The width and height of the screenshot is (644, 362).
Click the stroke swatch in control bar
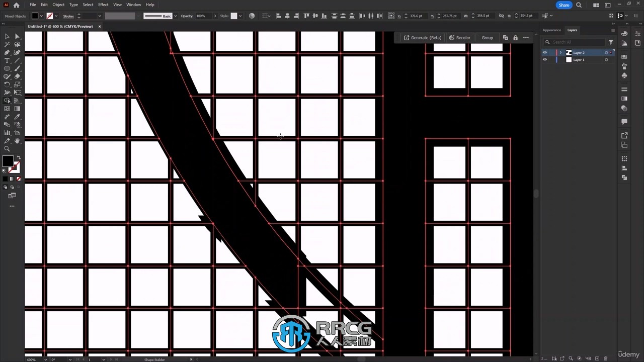[50, 16]
